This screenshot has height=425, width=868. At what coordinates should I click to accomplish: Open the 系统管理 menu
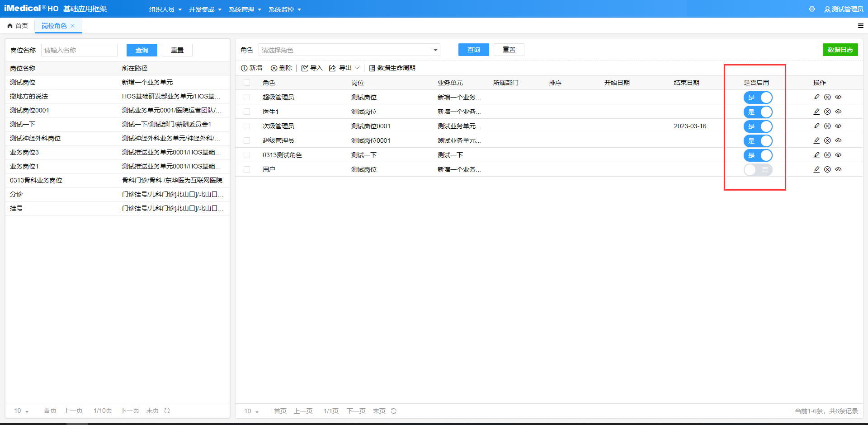[x=245, y=9]
